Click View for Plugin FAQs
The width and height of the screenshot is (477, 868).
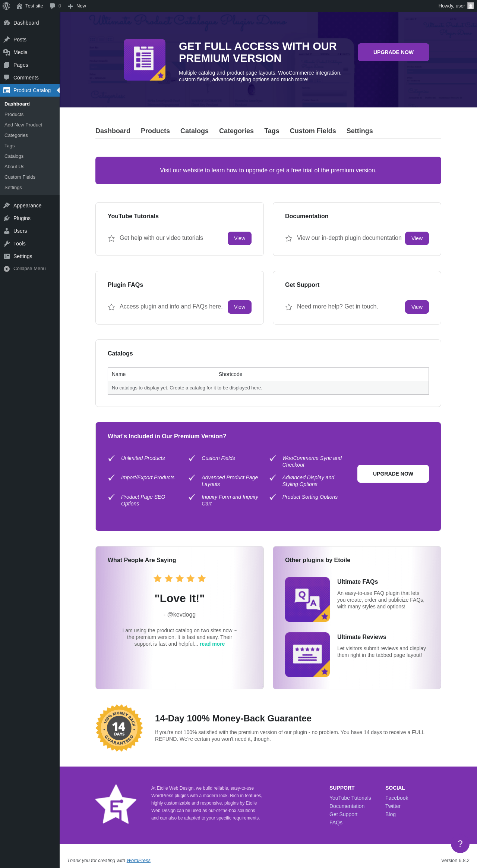pyautogui.click(x=240, y=307)
